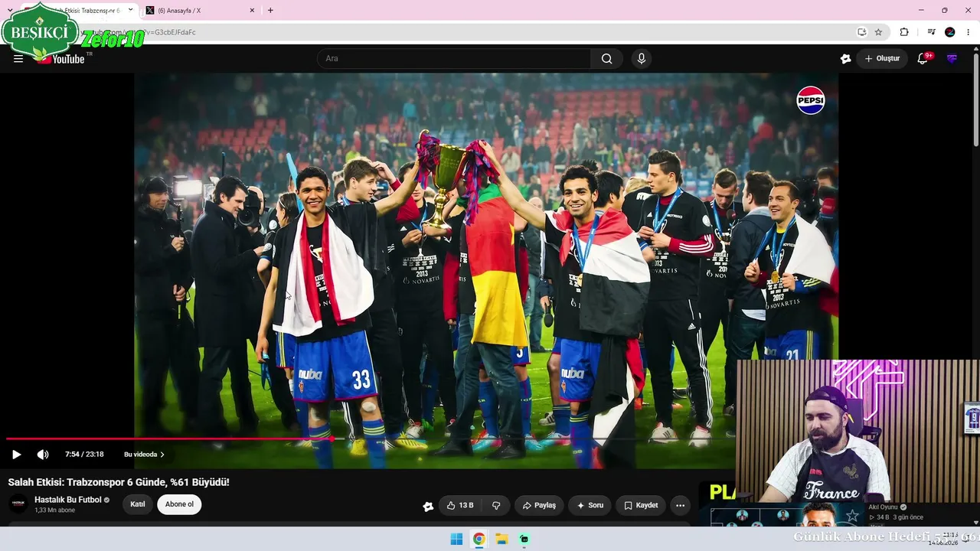Screen dimensions: 980x551
Task: Focus the Ara search field
Action: (x=454, y=59)
